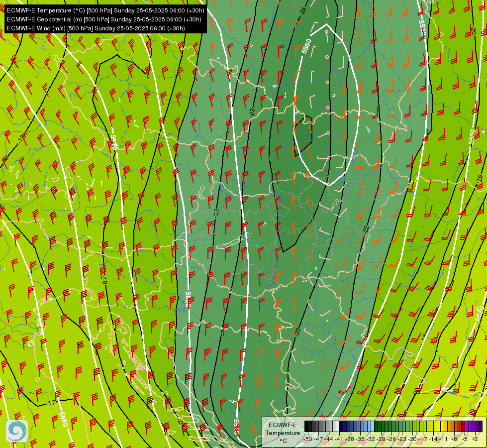Click the black swatch at the legend's -50 end
The width and height of the screenshot is (487, 448).
pyautogui.click(x=306, y=426)
